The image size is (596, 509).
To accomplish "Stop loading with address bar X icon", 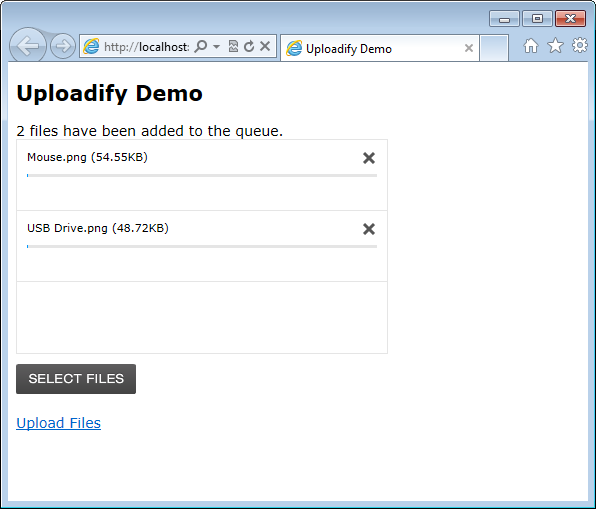I will click(x=265, y=46).
